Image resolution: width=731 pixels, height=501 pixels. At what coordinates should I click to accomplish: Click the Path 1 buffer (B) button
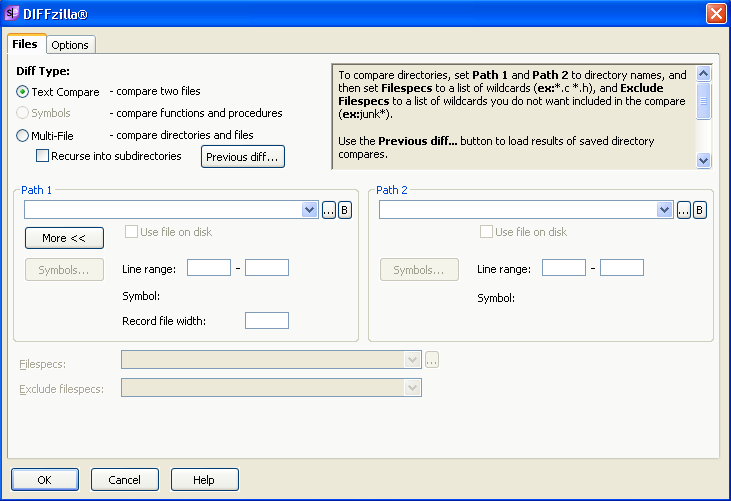[x=345, y=210]
